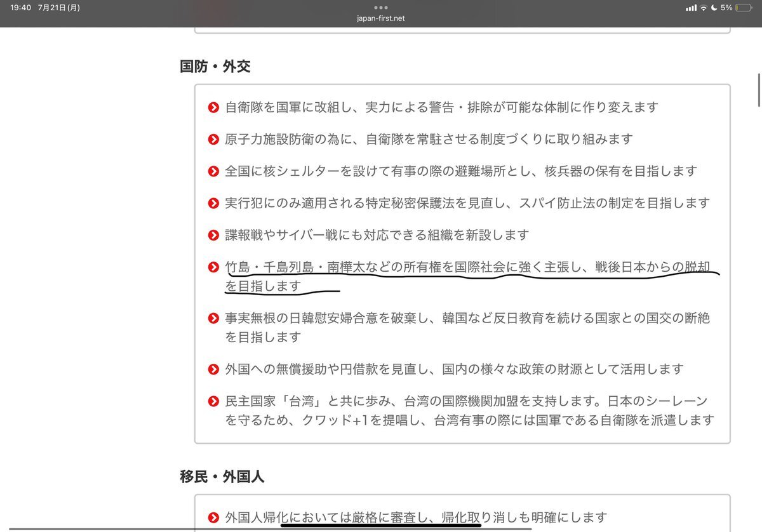Click the underlined line 竹島・千島列島・南樺太
The width and height of the screenshot is (762, 532).
[x=467, y=276]
